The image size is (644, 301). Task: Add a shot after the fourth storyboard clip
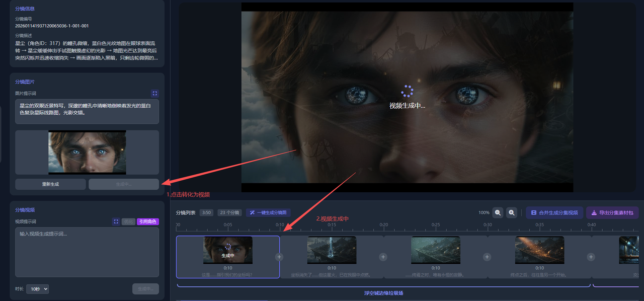[x=591, y=257]
